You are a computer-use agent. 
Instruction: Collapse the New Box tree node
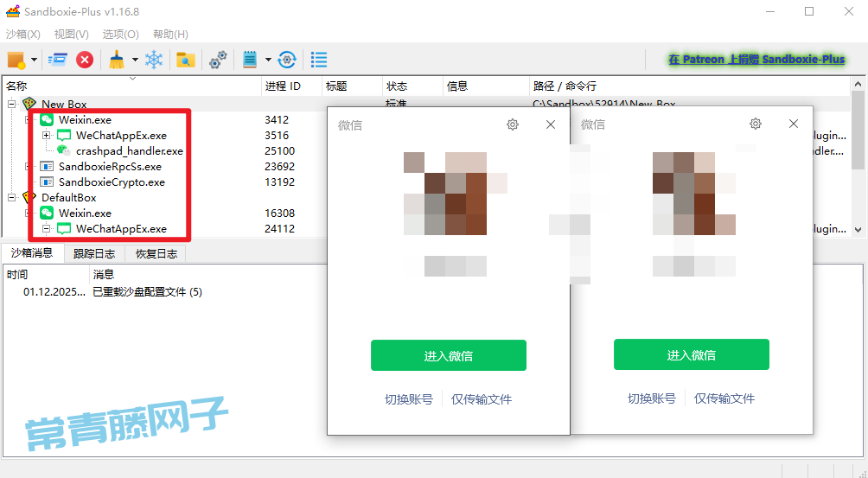tap(12, 104)
